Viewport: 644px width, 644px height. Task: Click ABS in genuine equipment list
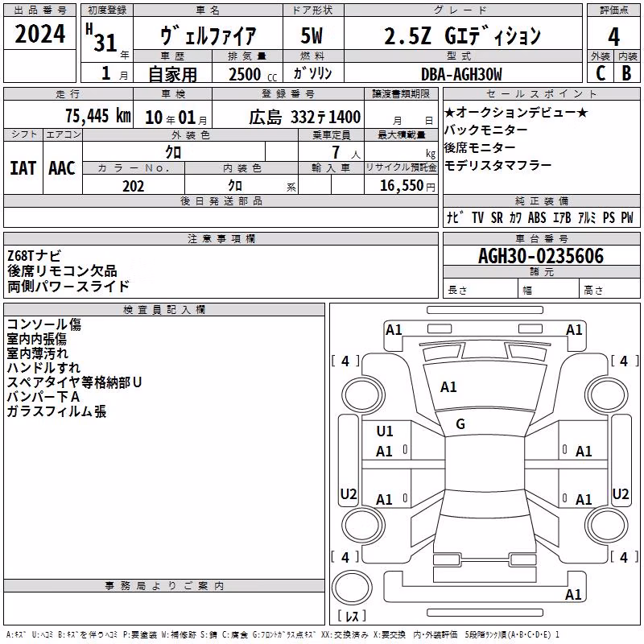[x=537, y=217]
